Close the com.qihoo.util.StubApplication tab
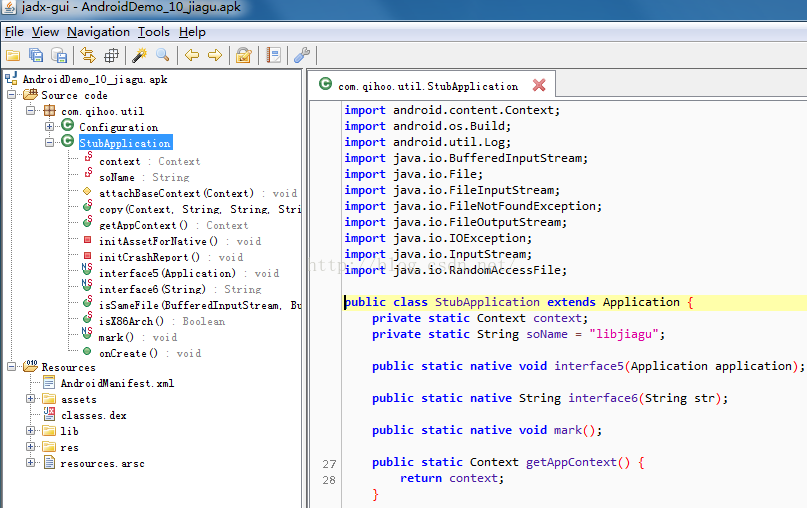 tap(539, 86)
